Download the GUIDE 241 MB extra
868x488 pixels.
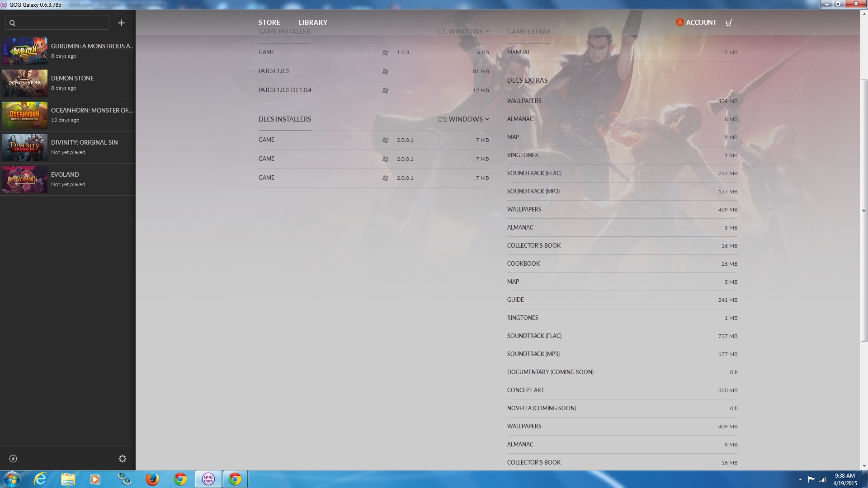coord(622,300)
